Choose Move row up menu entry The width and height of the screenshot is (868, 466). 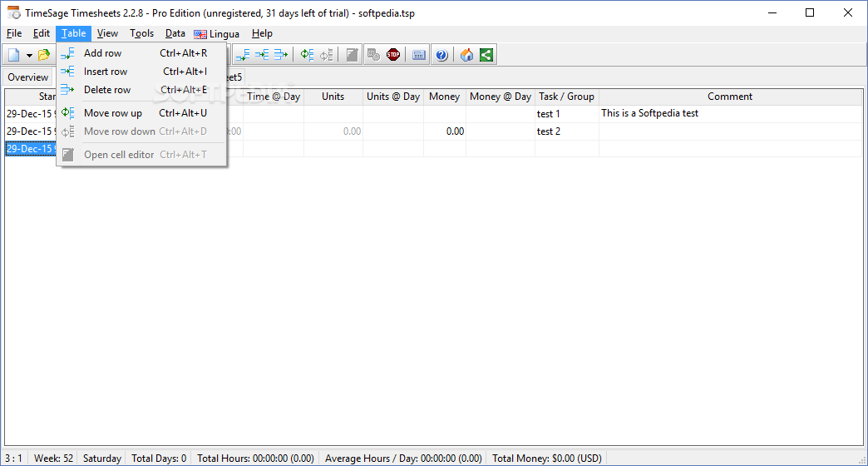pos(141,113)
